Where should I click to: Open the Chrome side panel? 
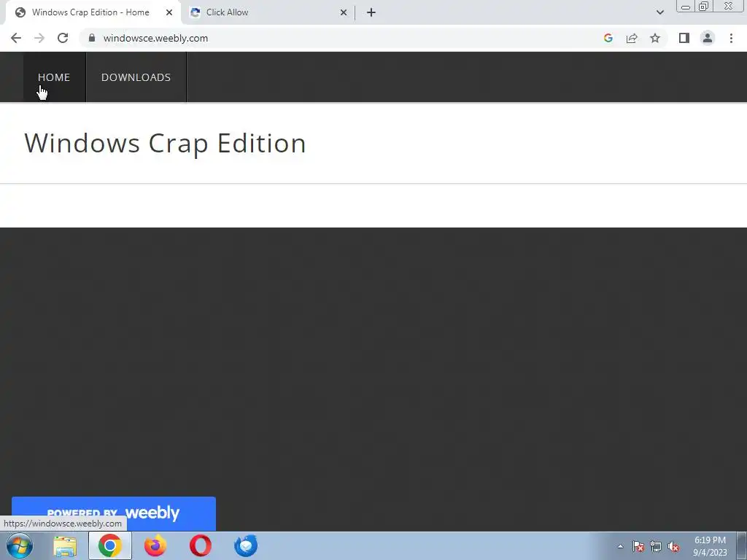pyautogui.click(x=684, y=38)
